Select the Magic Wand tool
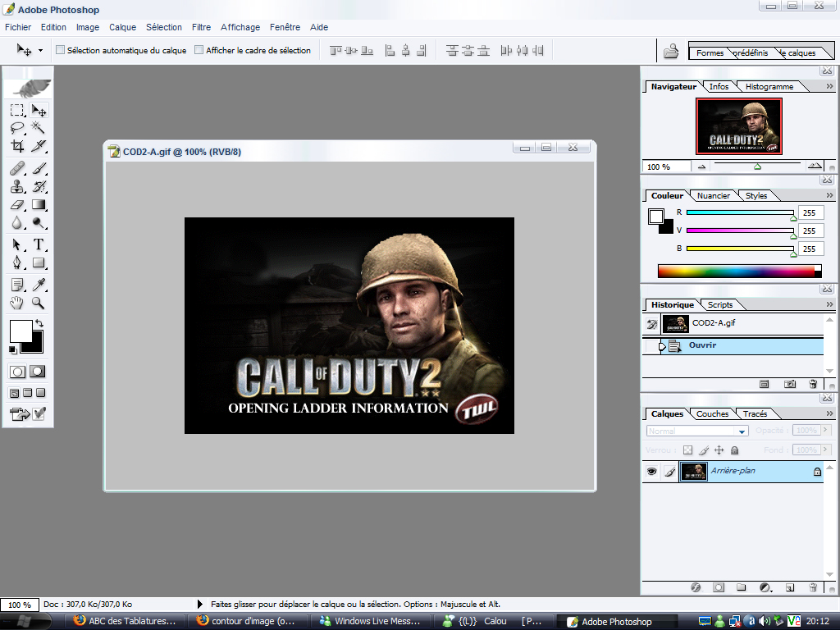This screenshot has height=630, width=840. click(39, 128)
